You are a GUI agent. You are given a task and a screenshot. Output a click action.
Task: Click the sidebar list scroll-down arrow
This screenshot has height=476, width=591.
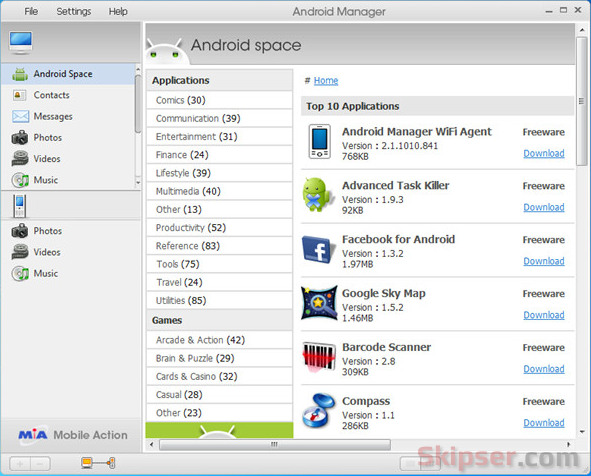(138, 183)
